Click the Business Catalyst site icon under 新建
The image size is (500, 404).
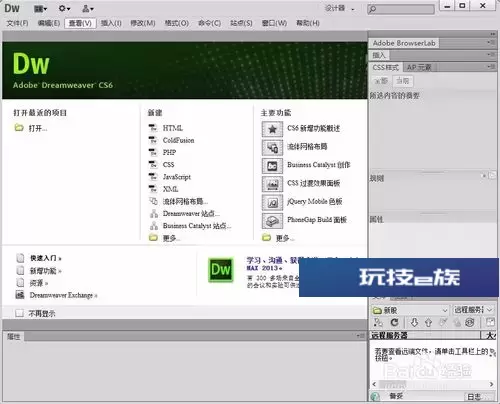tap(153, 226)
